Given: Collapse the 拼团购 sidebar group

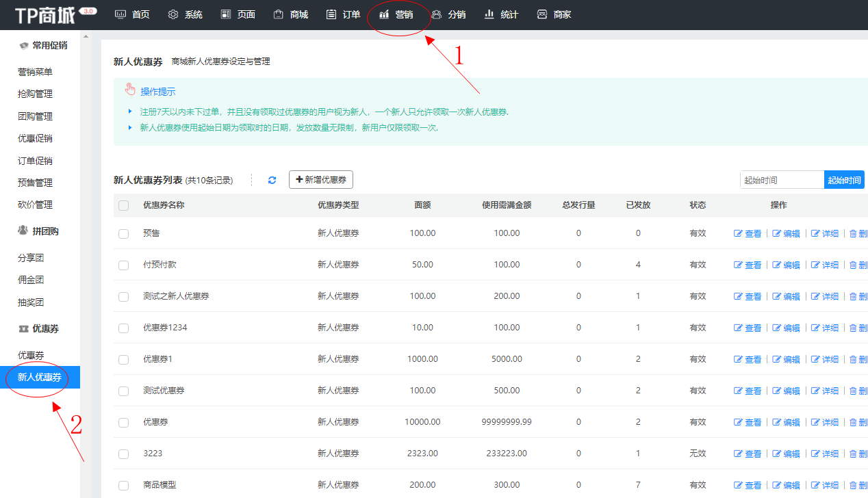Looking at the screenshot, I should point(38,231).
